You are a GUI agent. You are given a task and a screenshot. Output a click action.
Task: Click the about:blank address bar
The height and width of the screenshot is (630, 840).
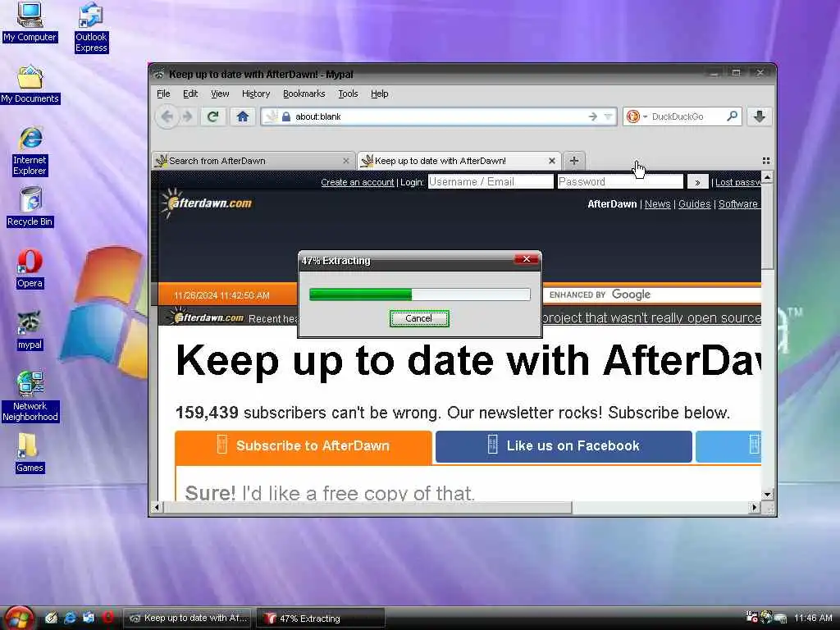tap(440, 116)
